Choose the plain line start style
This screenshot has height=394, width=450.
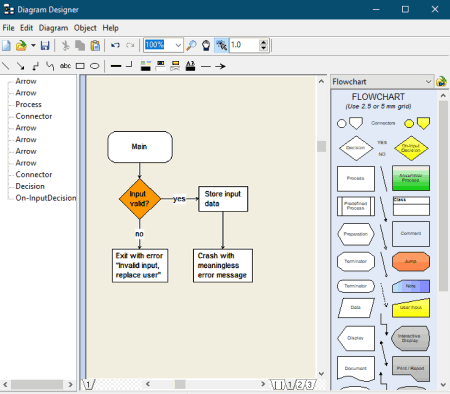(x=206, y=67)
